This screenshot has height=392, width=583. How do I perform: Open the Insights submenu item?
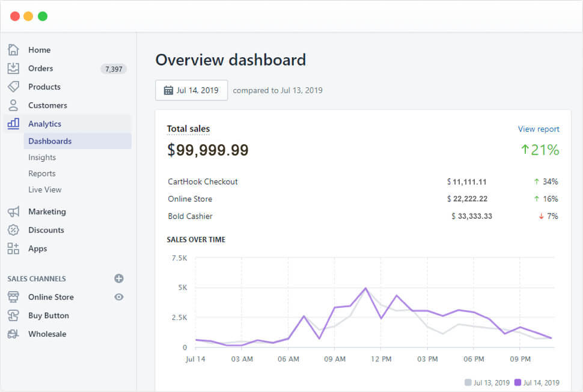pyautogui.click(x=42, y=158)
